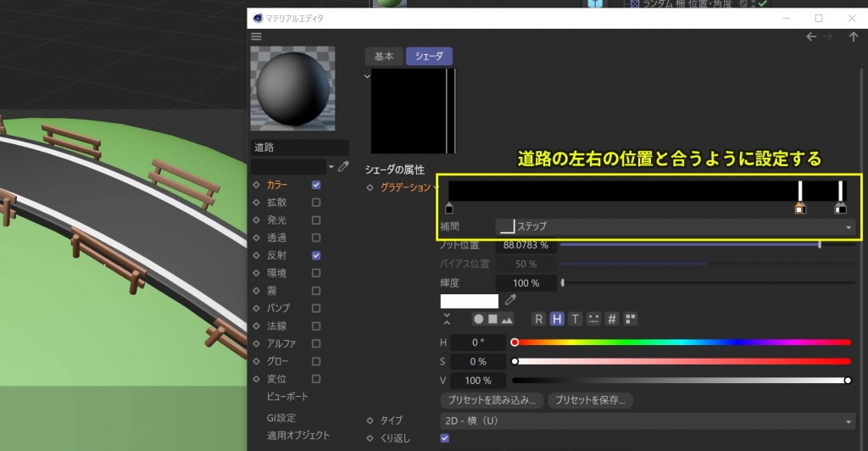
Task: Uncheck the くり返し checkbox
Action: tap(444, 438)
